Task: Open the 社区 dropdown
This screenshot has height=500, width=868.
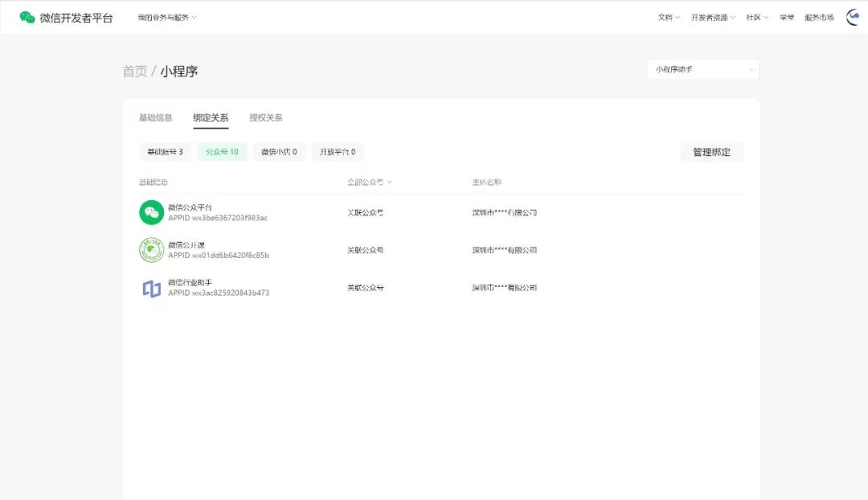Action: 757,18
